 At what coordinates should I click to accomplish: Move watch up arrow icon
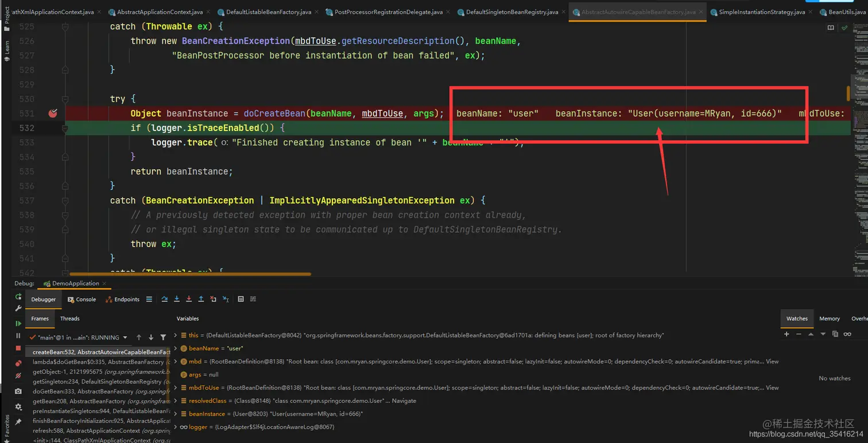click(x=811, y=334)
